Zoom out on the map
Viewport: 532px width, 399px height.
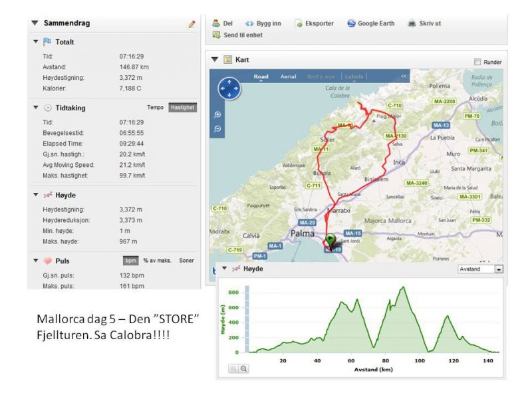(x=217, y=128)
